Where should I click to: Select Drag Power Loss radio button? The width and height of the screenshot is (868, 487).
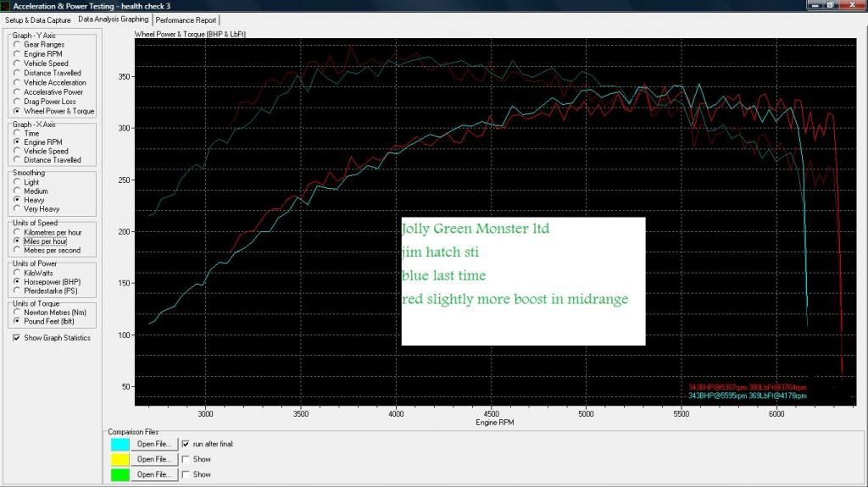click(17, 102)
